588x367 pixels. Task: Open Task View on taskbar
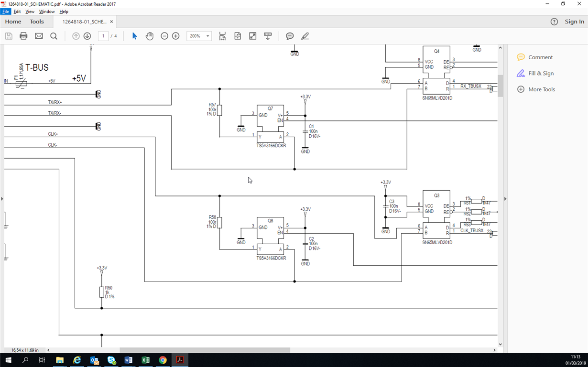click(x=42, y=360)
